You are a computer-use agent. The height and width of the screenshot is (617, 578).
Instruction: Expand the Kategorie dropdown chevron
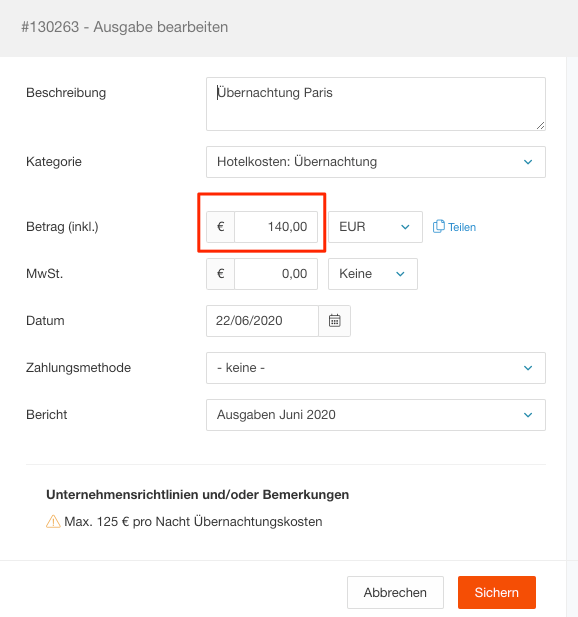(x=528, y=162)
